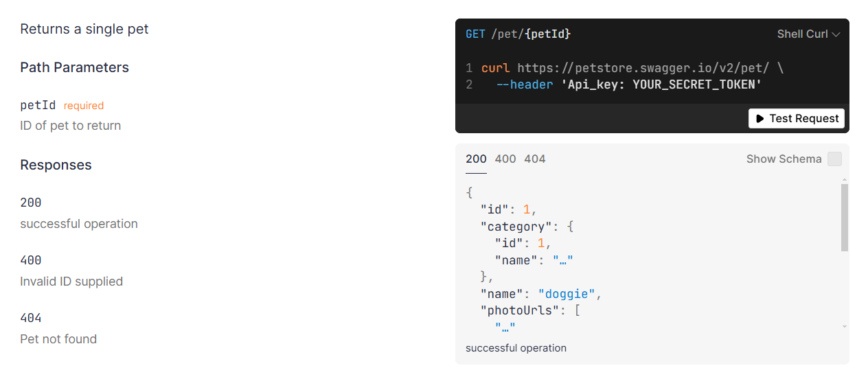This screenshot has width=868, height=379.
Task: Click the curl command URL line
Action: coord(632,68)
